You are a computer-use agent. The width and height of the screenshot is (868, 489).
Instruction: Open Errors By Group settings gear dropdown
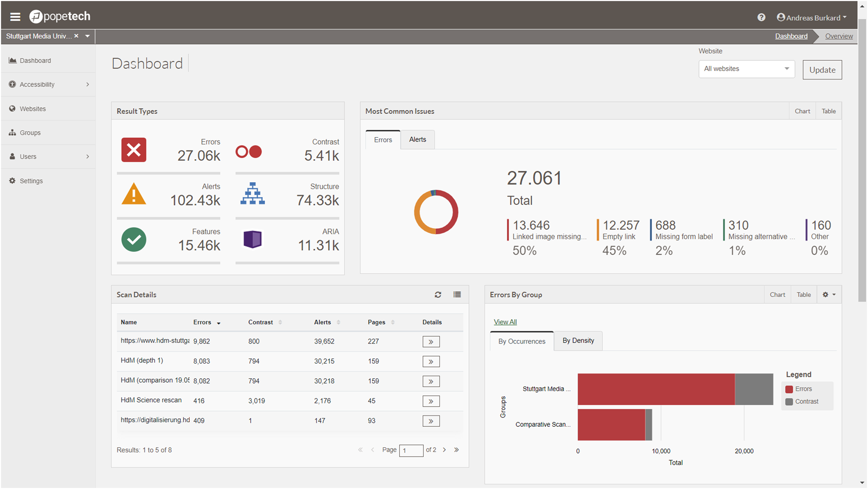pos(829,294)
